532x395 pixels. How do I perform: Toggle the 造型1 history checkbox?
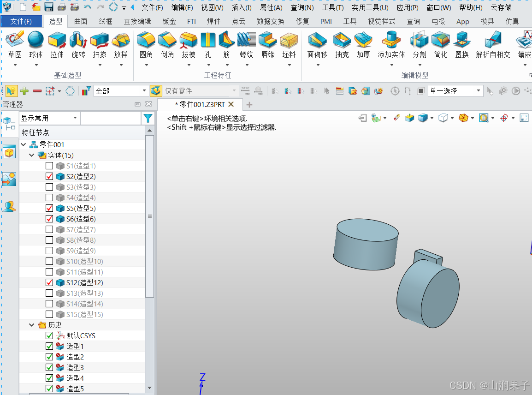click(49, 346)
